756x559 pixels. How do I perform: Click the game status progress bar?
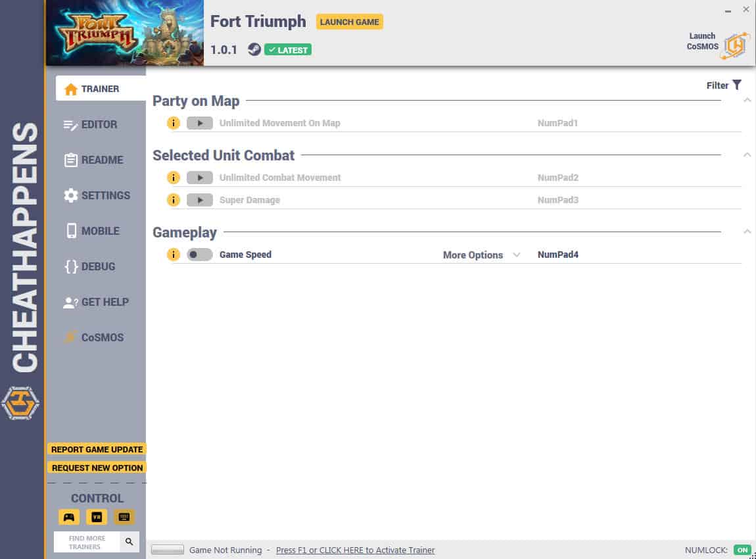pos(167,550)
